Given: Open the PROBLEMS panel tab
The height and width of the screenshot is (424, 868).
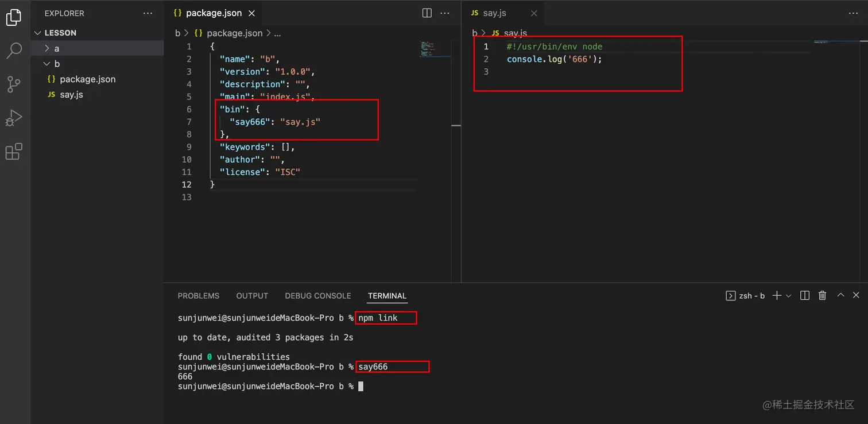Looking at the screenshot, I should tap(199, 296).
